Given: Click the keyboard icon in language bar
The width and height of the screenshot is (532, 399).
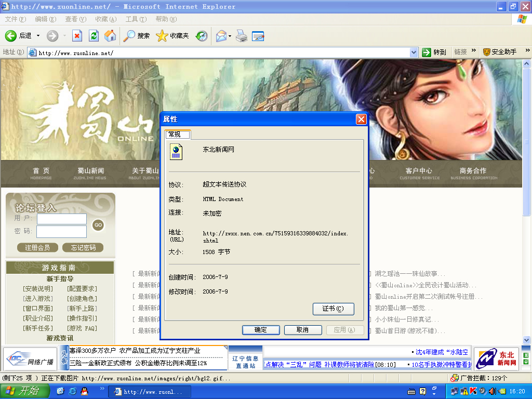Looking at the screenshot, I should [x=411, y=392].
